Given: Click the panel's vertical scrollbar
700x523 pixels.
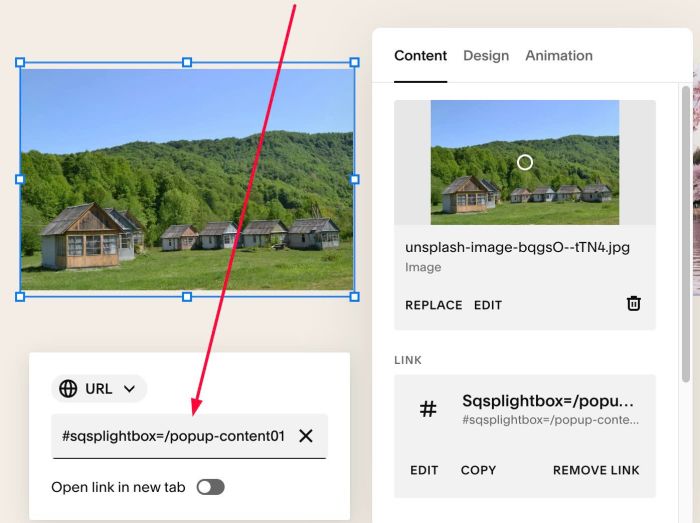Looking at the screenshot, I should pyautogui.click(x=686, y=234).
